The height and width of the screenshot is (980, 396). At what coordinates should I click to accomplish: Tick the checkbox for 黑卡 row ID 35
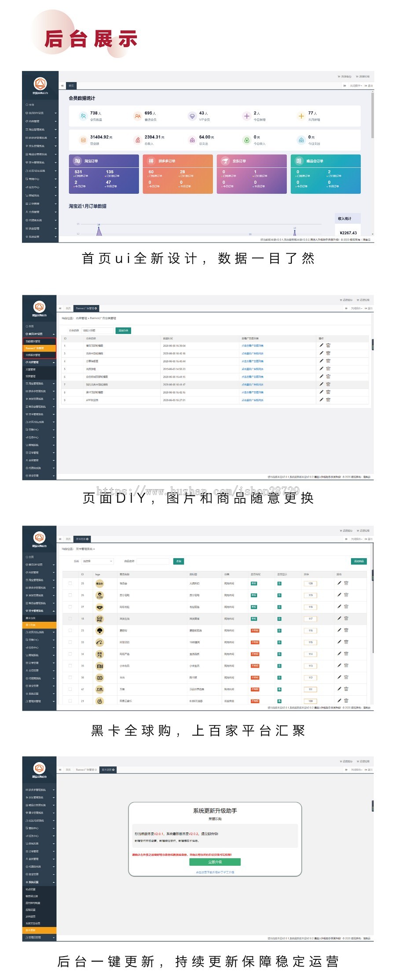[x=70, y=666]
